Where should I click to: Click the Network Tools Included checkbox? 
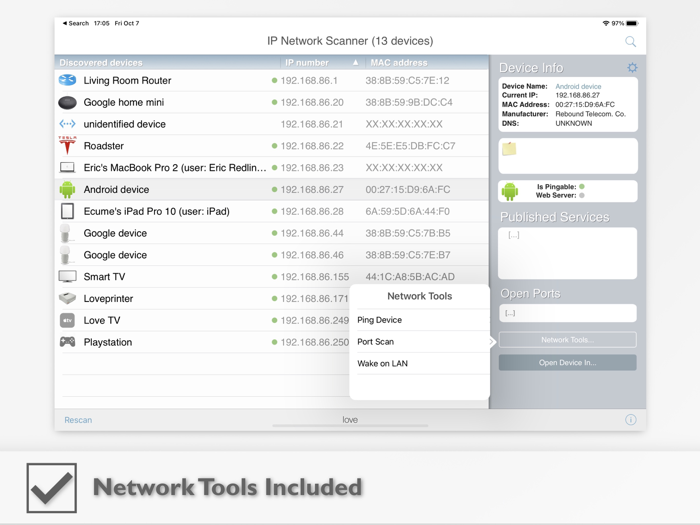click(51, 488)
